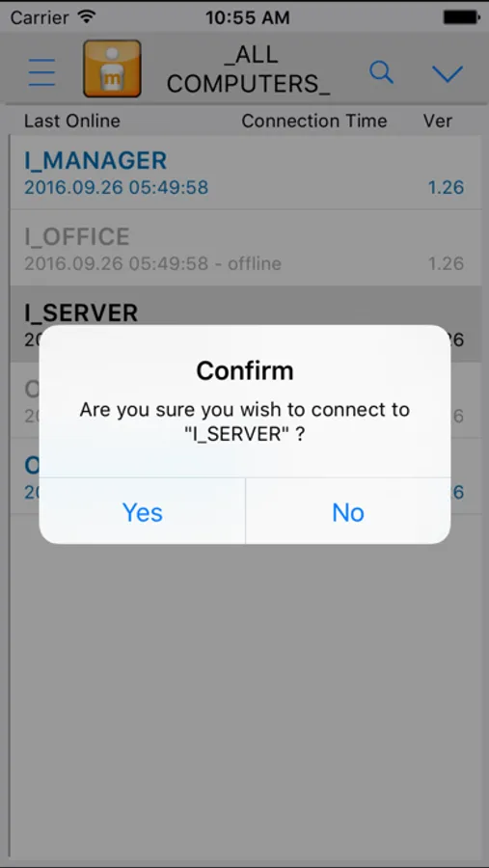489x868 pixels.
Task: Tap the _ALL COMPUTERS_ group title
Action: coord(249,69)
